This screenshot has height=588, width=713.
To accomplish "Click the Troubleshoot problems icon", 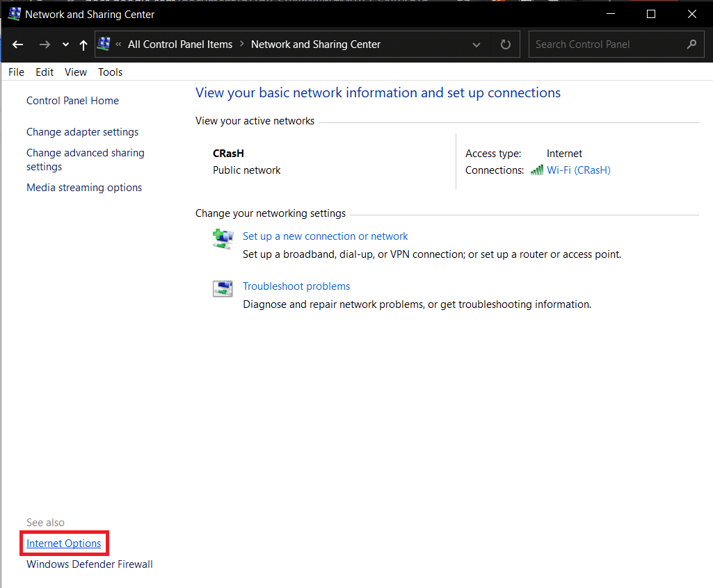I will pyautogui.click(x=223, y=288).
